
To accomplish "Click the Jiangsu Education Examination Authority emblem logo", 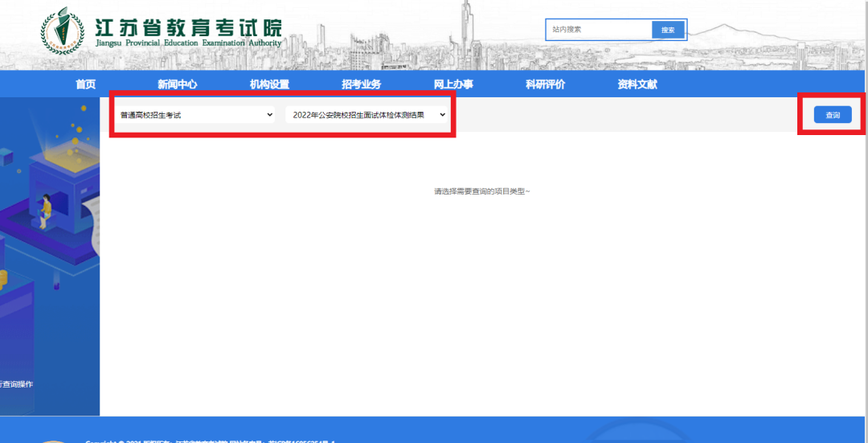I will (x=62, y=31).
